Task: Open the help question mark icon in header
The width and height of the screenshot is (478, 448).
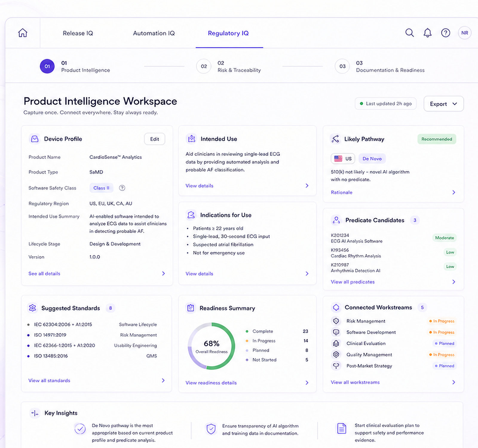Action: coord(446,33)
